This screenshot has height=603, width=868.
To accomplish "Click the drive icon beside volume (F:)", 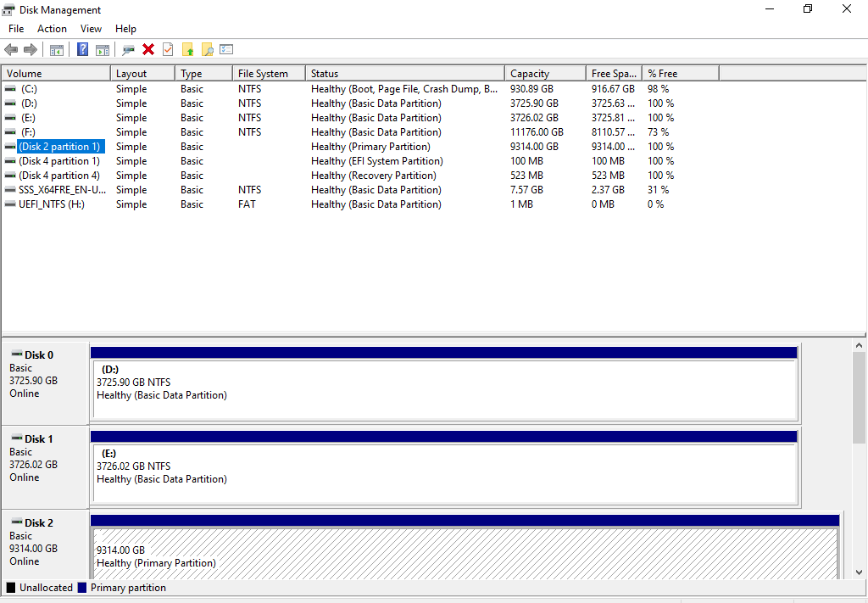I will click(10, 131).
